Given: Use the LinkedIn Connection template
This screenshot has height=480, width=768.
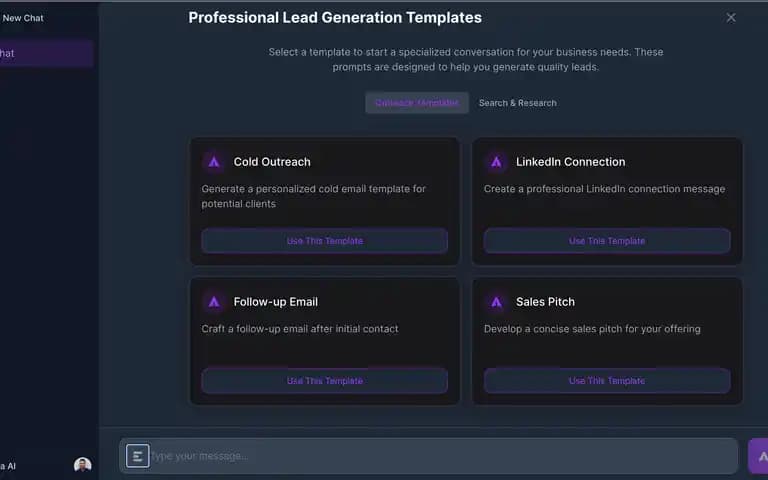Looking at the screenshot, I should 607,241.
